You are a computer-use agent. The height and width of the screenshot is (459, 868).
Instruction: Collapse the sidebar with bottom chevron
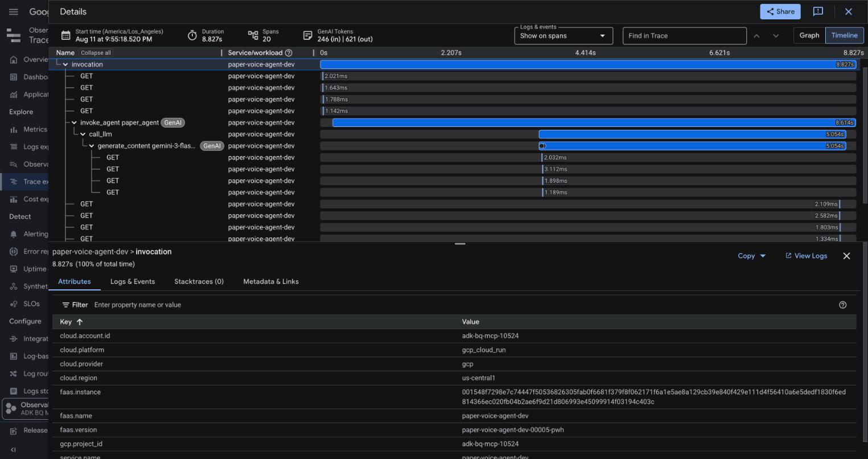(14, 450)
